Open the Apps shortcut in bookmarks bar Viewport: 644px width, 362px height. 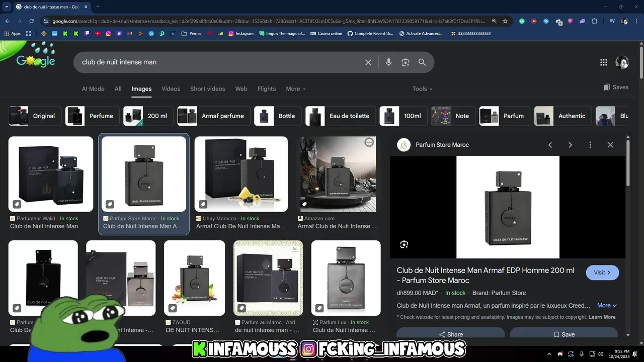[12, 34]
